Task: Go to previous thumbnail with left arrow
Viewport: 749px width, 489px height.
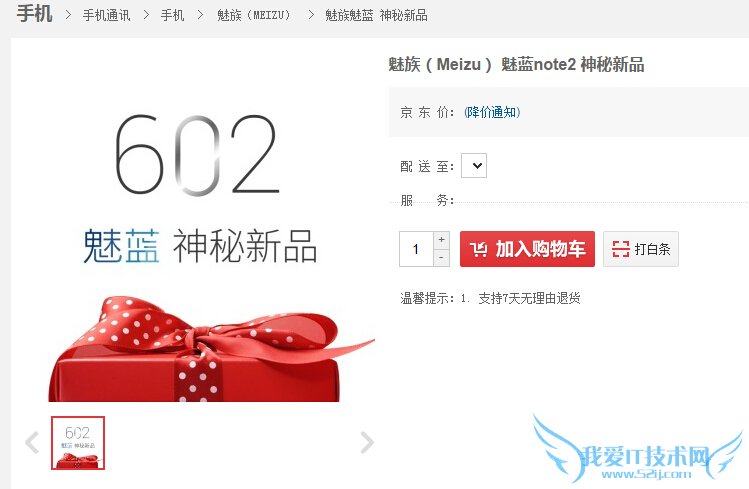Action: point(32,442)
